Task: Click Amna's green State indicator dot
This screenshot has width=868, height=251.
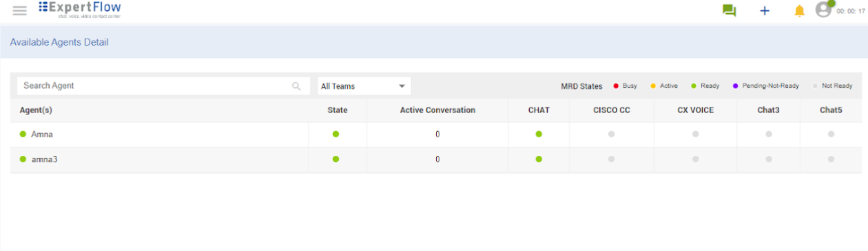Action: tap(336, 134)
